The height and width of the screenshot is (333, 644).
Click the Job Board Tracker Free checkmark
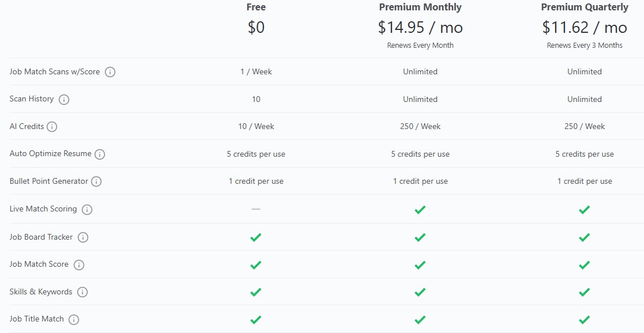coord(256,237)
